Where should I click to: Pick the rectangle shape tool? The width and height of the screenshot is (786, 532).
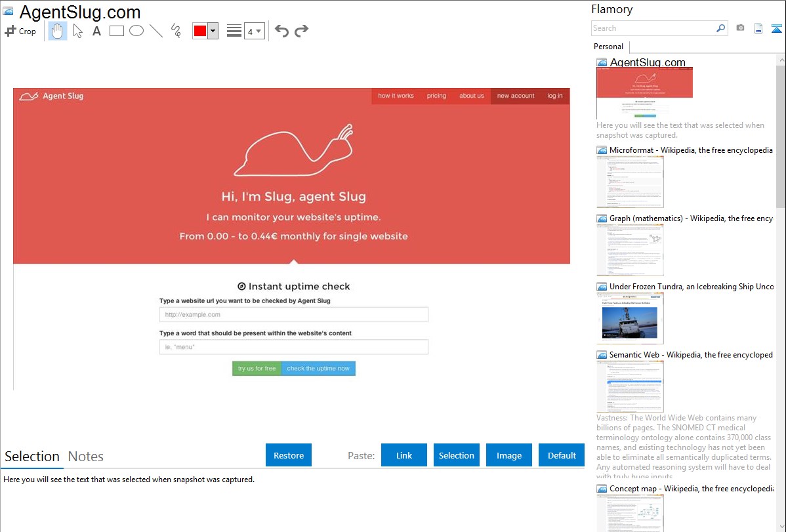pyautogui.click(x=117, y=31)
